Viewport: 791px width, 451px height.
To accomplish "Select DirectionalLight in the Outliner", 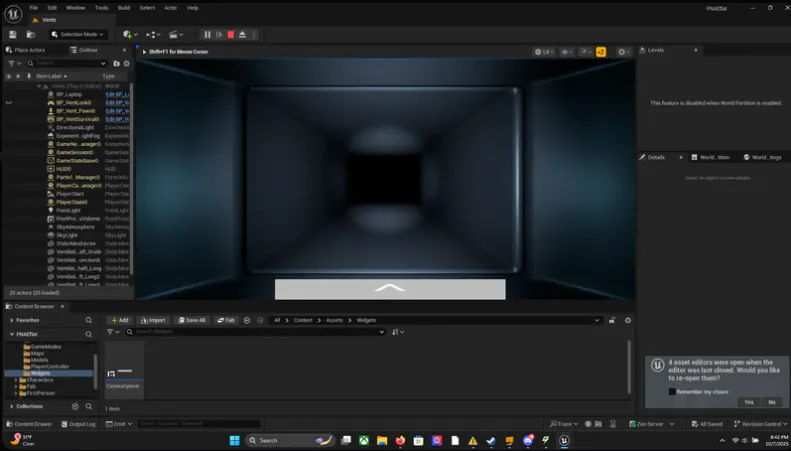I will (75, 128).
